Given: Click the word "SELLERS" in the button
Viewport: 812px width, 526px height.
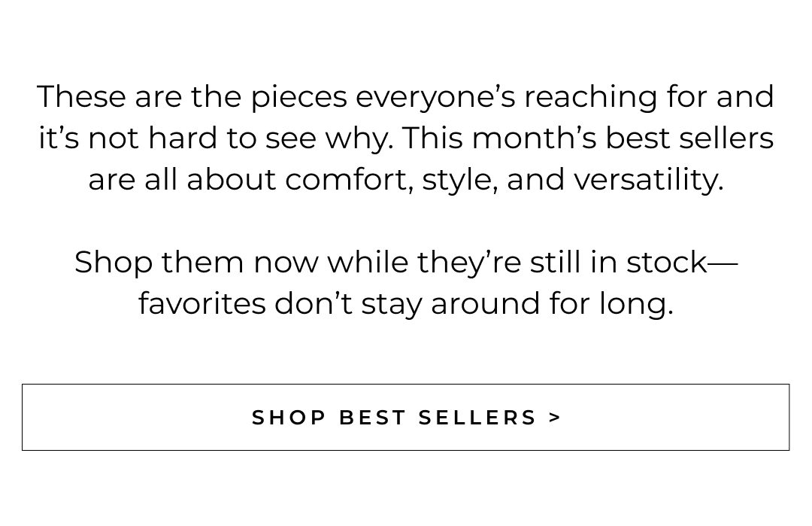Looking at the screenshot, I should [x=477, y=418].
